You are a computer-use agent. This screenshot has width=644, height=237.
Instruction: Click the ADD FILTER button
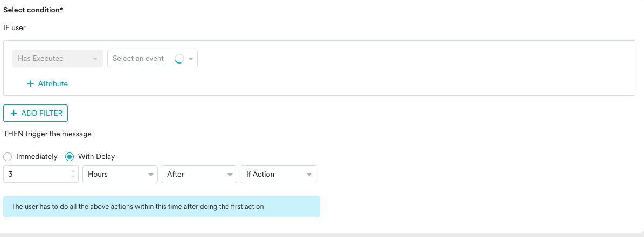point(36,113)
